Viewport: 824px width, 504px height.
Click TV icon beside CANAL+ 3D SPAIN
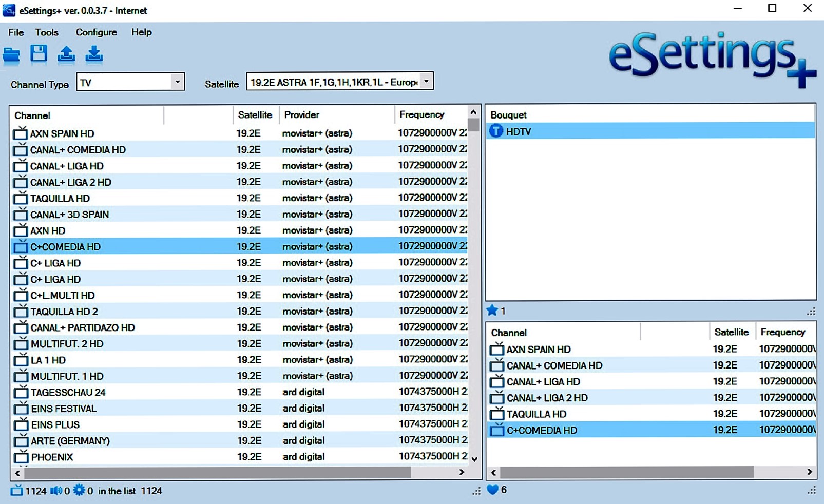tap(20, 215)
